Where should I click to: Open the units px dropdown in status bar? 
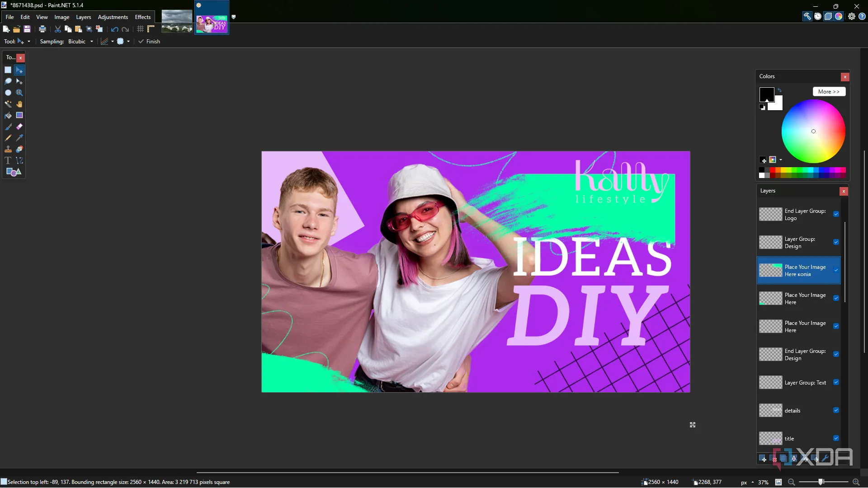(x=747, y=482)
